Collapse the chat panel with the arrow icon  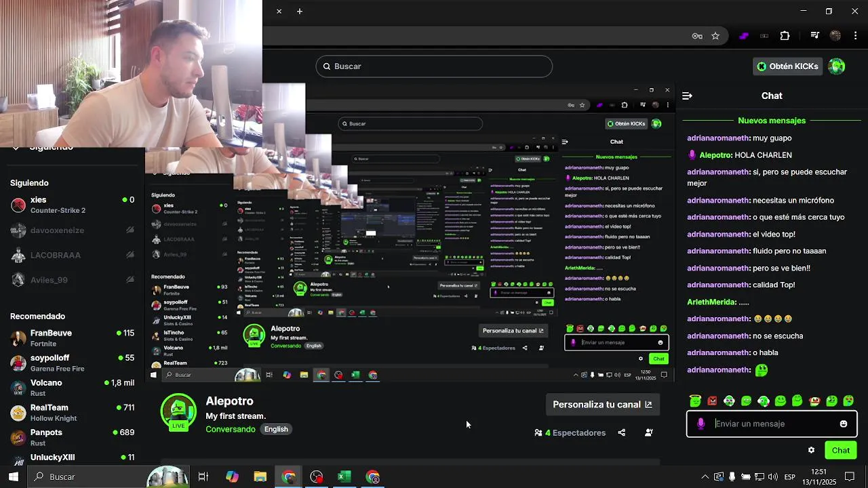coord(687,96)
